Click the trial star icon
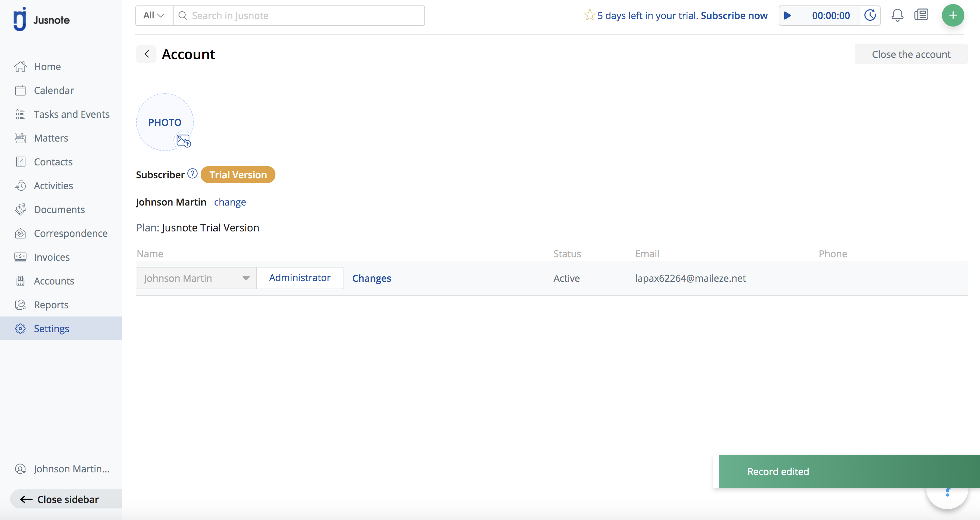The height and width of the screenshot is (520, 980). pyautogui.click(x=589, y=15)
